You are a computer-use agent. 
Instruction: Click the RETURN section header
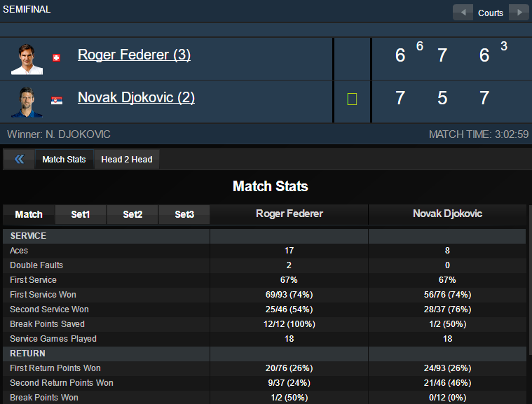pyautogui.click(x=27, y=354)
